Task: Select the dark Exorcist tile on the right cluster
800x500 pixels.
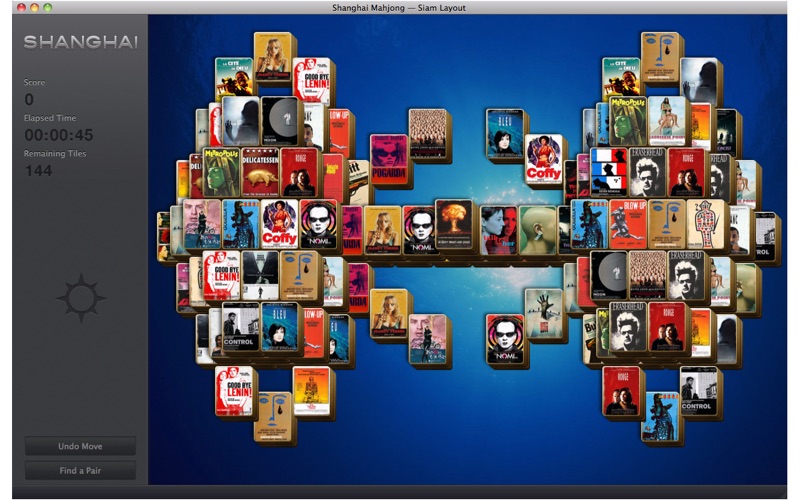Action: click(726, 134)
